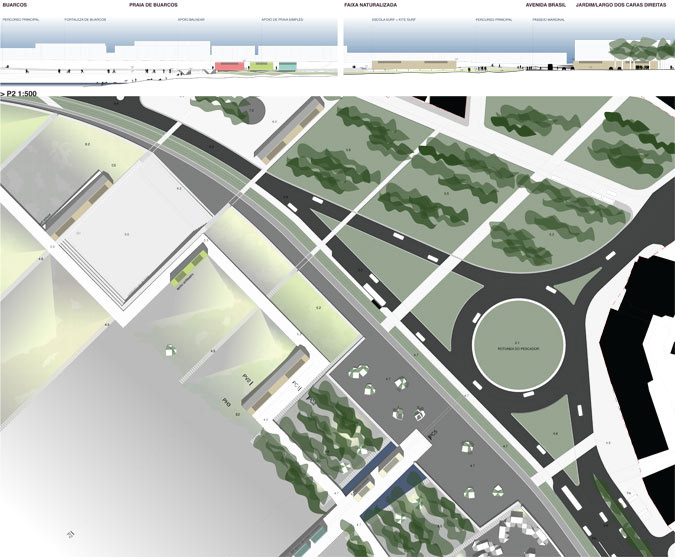The height and width of the screenshot is (557, 675).
Task: Click the APOIO DE PRAIA SIMPLES label
Action: 282,20
